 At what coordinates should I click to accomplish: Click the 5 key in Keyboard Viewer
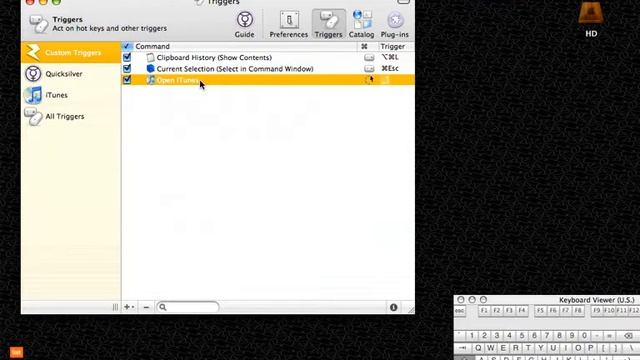pyautogui.click(x=522, y=336)
